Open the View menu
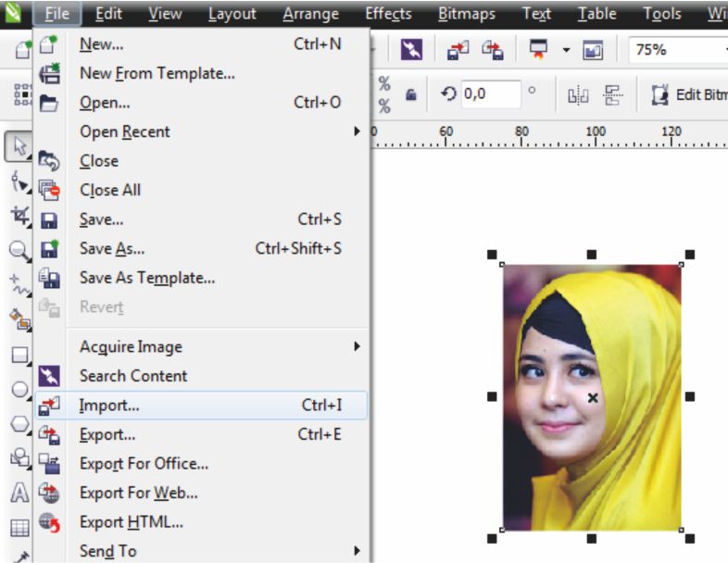The height and width of the screenshot is (563, 728). pyautogui.click(x=165, y=14)
